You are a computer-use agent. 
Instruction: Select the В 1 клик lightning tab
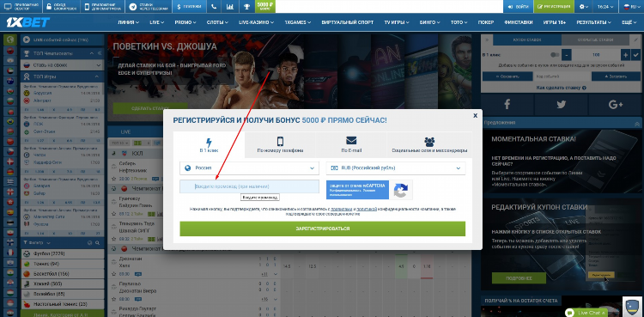[x=209, y=144]
